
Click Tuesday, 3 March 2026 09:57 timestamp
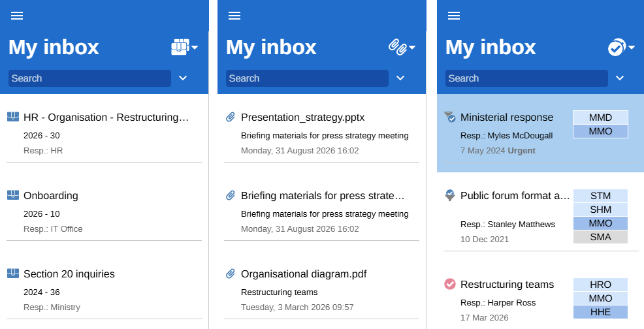[297, 307]
